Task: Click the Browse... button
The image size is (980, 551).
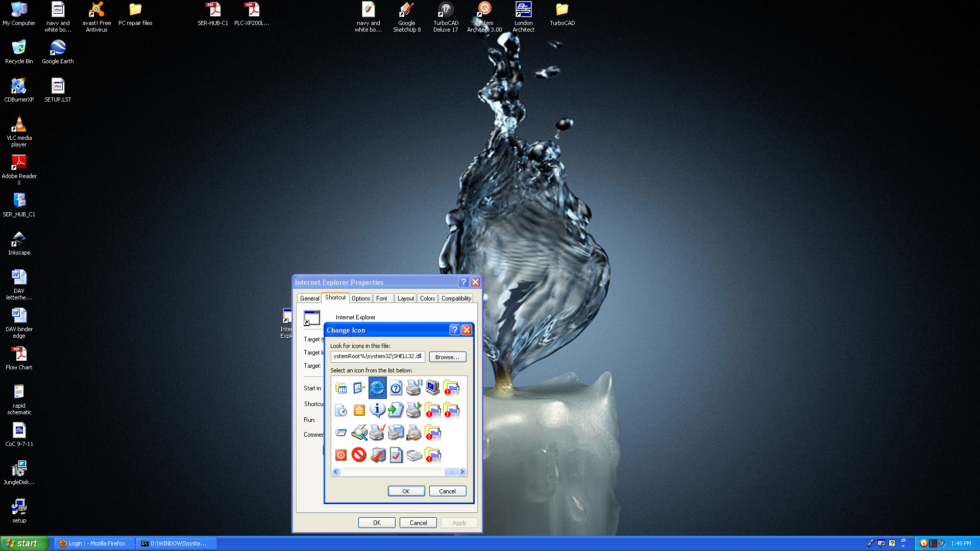Action: [x=447, y=357]
